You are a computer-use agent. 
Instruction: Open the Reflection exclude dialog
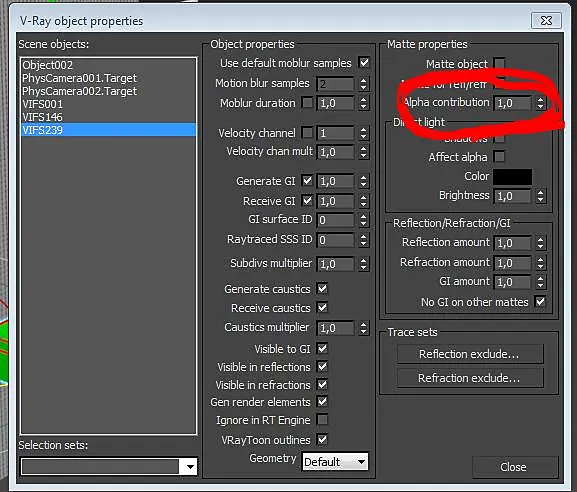tap(470, 354)
